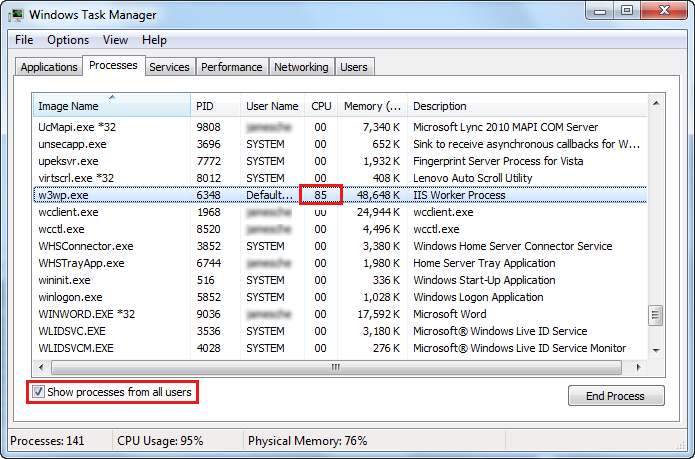The width and height of the screenshot is (695, 459).
Task: Switch to the Applications tab
Action: coord(49,67)
